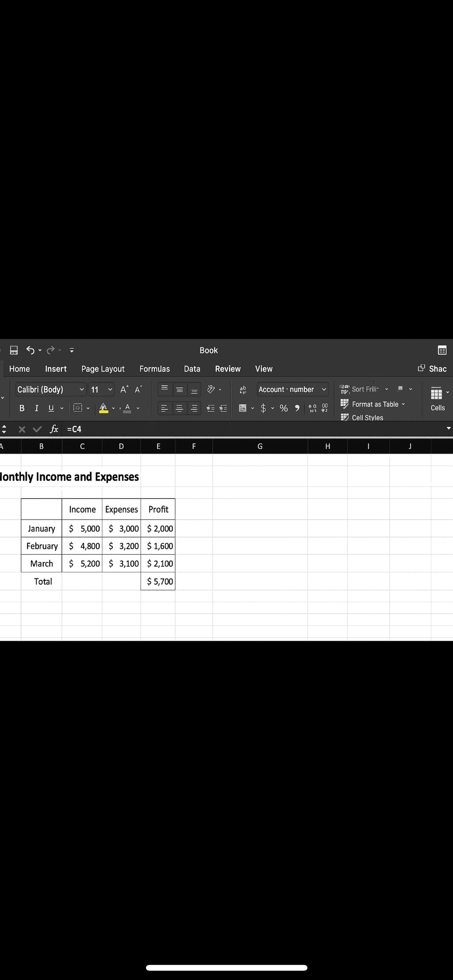This screenshot has width=453, height=980.
Task: Open the Account number format dropdown
Action: pos(292,389)
